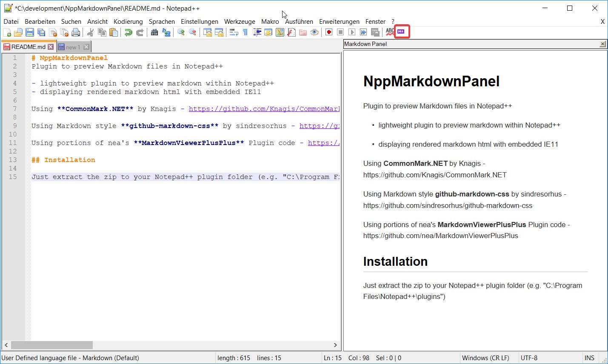Screen dimensions: 608x364
Task: Zoom in using the magnifier icon
Action: [x=181, y=32]
